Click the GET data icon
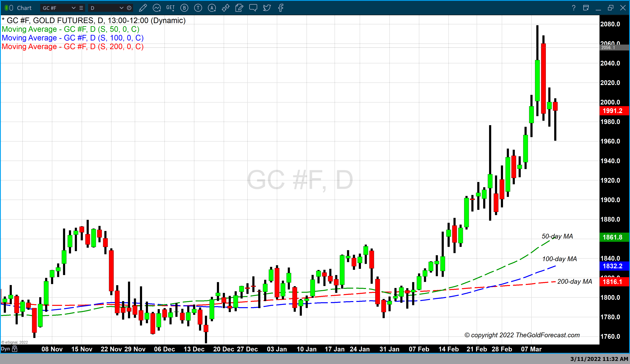The image size is (630, 364). (170, 8)
